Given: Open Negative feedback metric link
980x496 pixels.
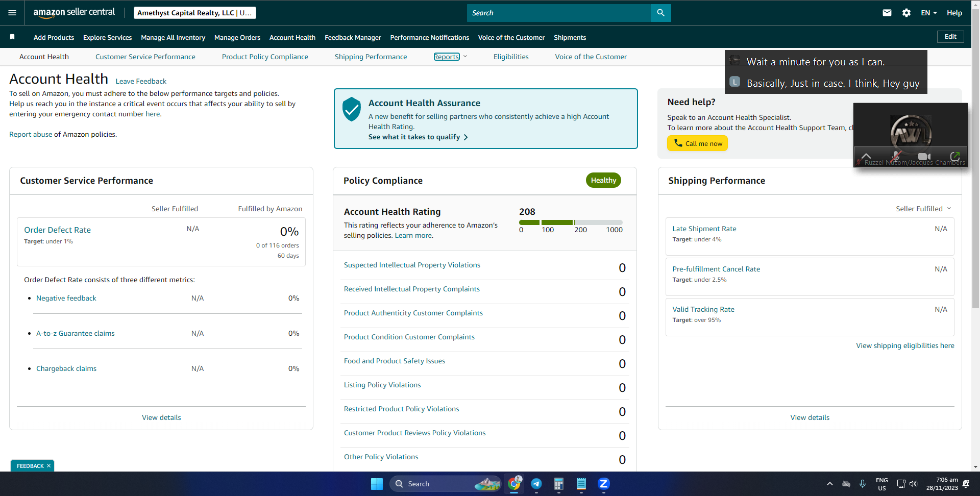Looking at the screenshot, I should (66, 298).
